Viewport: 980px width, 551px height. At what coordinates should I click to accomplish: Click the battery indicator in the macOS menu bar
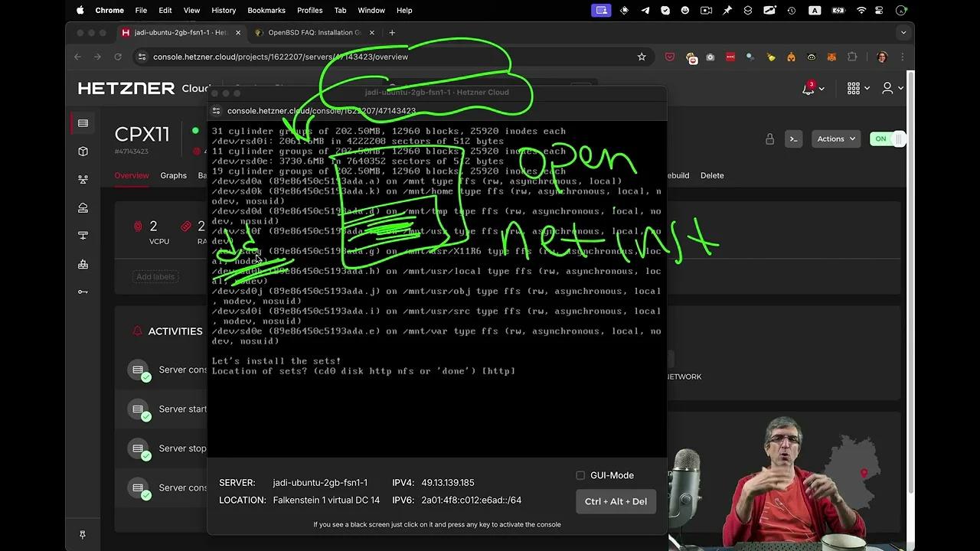click(x=838, y=10)
